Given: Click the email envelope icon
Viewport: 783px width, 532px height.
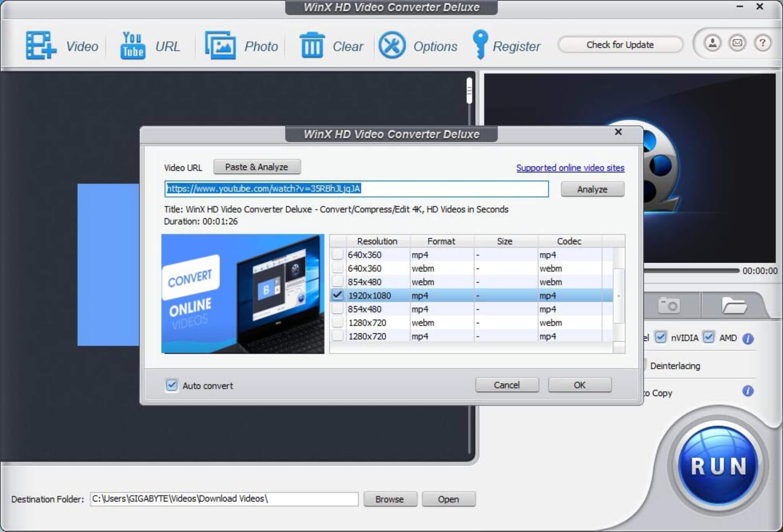Looking at the screenshot, I should [x=737, y=43].
